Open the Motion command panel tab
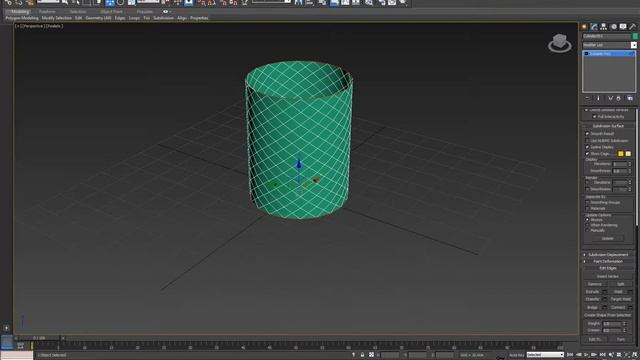This screenshot has width=640, height=360. [x=613, y=27]
